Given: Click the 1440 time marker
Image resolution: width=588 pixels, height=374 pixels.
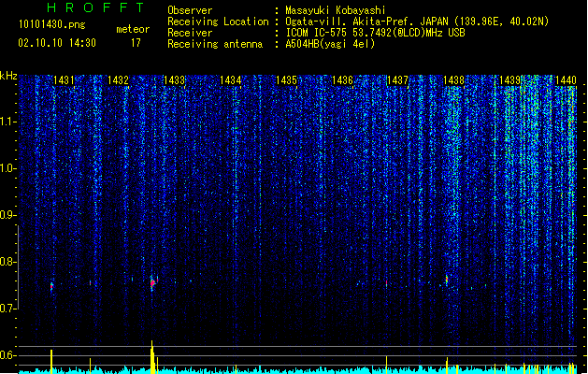Looking at the screenshot, I should coord(566,80).
